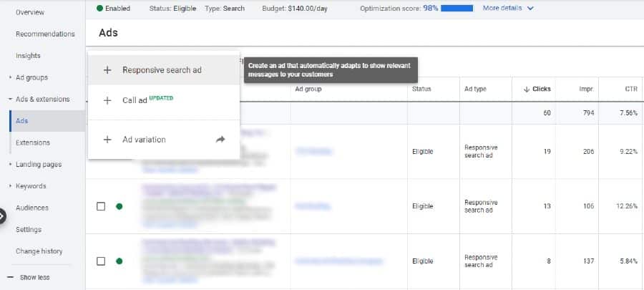
Task: Click the Optimization score 98% value
Action: tap(431, 8)
